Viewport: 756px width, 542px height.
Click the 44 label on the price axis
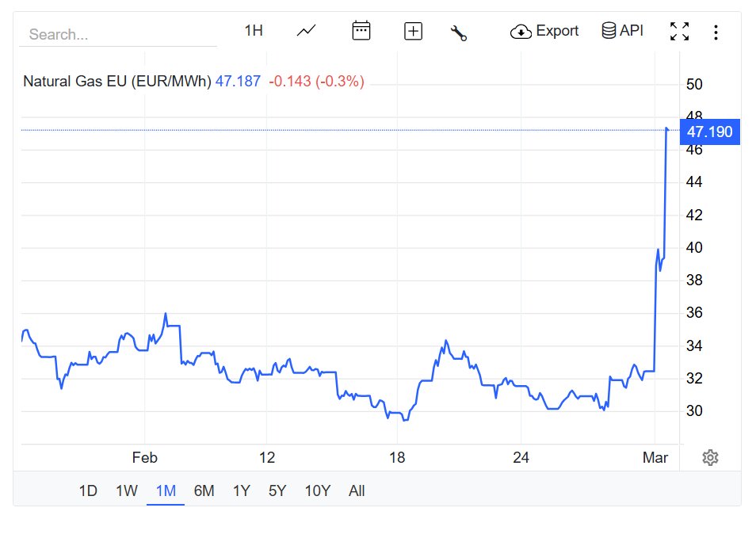[694, 182]
